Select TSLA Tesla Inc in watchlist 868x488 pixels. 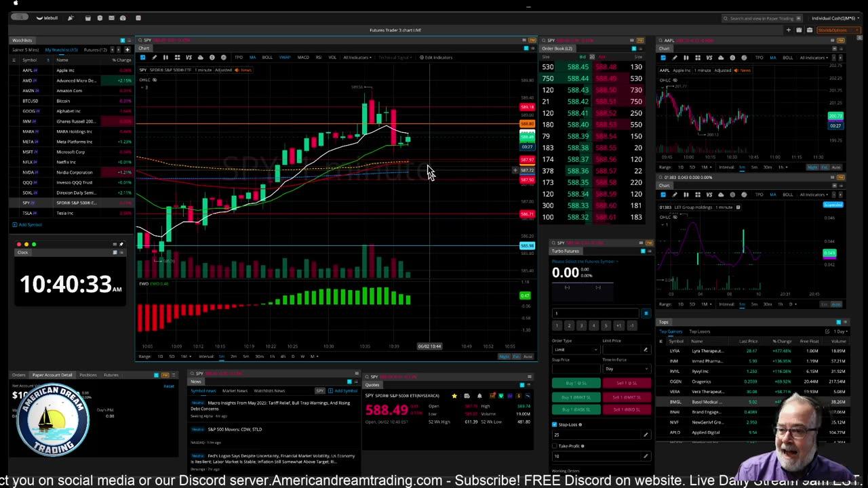[72, 213]
